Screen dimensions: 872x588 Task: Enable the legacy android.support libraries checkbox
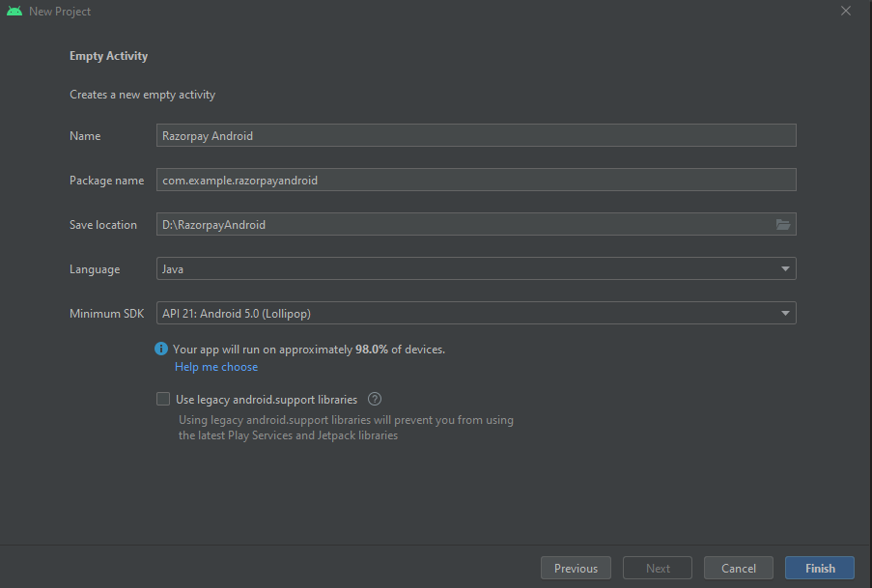point(163,399)
